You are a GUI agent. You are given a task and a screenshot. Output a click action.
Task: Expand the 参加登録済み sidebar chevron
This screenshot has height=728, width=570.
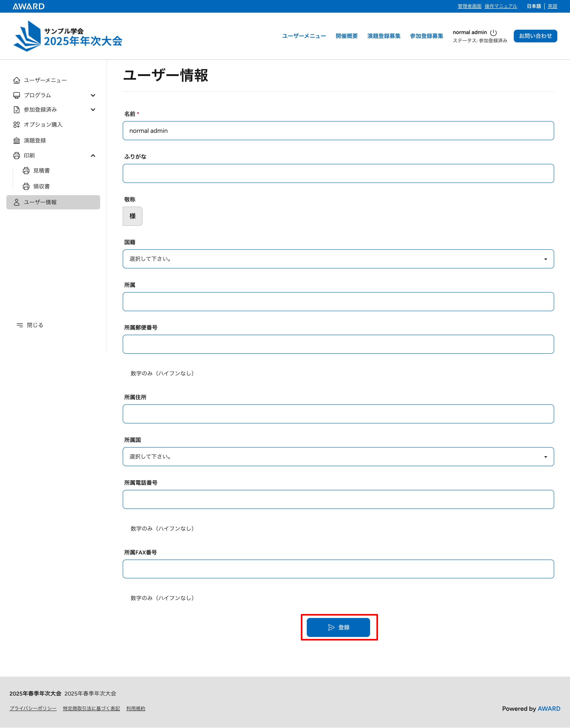[93, 109]
